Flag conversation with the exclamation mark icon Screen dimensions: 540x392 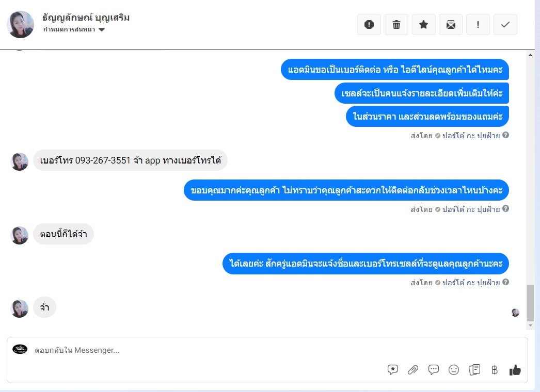(x=478, y=24)
